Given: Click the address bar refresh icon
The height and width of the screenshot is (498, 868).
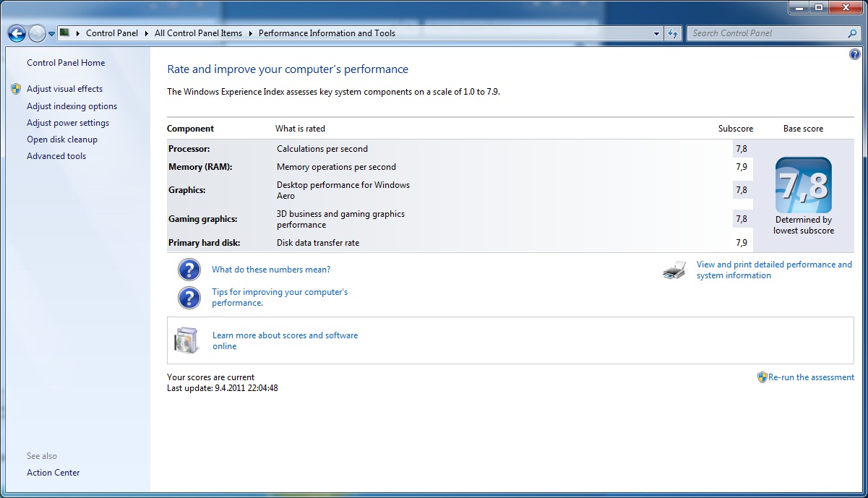Looking at the screenshot, I should (x=674, y=33).
